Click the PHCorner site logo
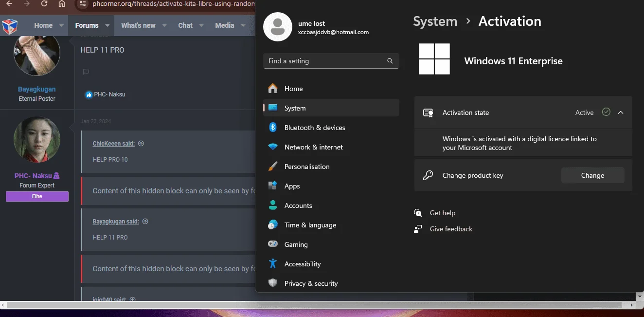644x317 pixels. (x=10, y=25)
